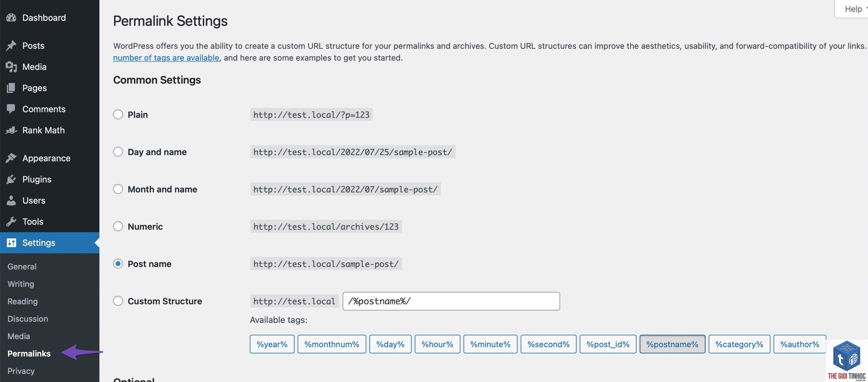
Task: Open the Users menu item
Action: [x=50, y=200]
